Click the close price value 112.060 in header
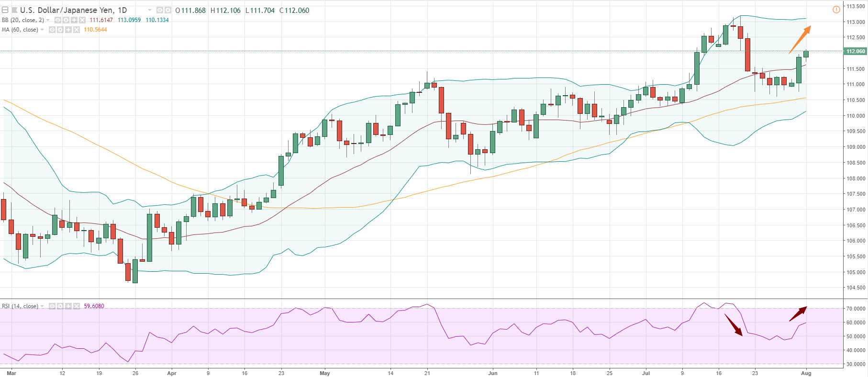868x377 pixels. coord(297,11)
